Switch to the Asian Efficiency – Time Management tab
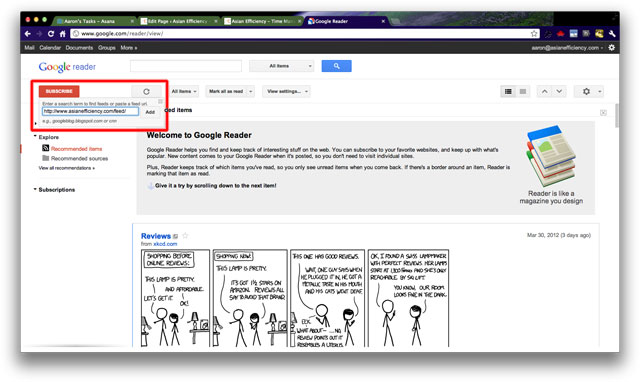The width and height of the screenshot is (640, 382). [262, 21]
